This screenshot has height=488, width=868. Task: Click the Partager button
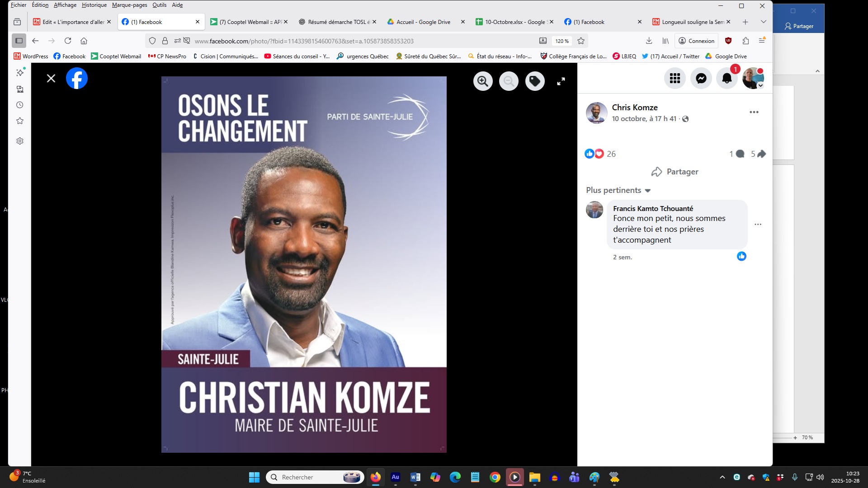pyautogui.click(x=675, y=172)
